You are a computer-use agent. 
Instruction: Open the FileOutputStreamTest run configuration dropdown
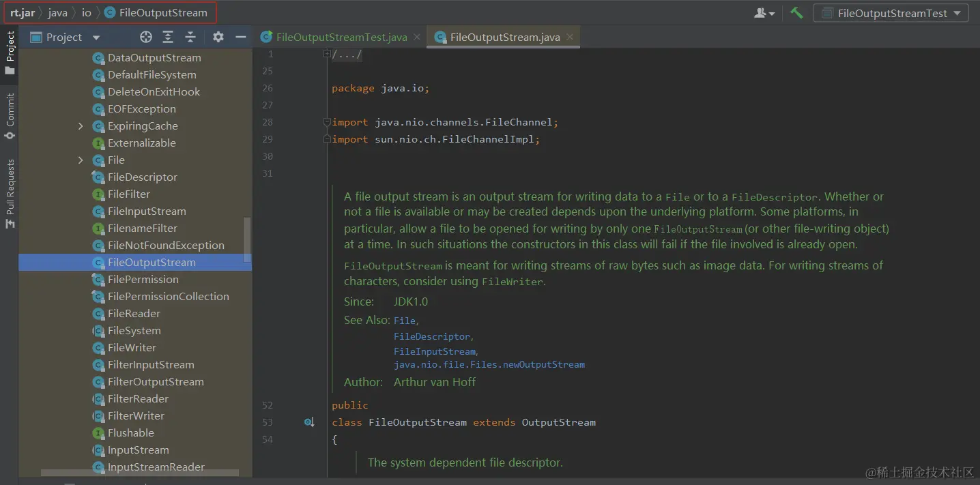click(891, 13)
